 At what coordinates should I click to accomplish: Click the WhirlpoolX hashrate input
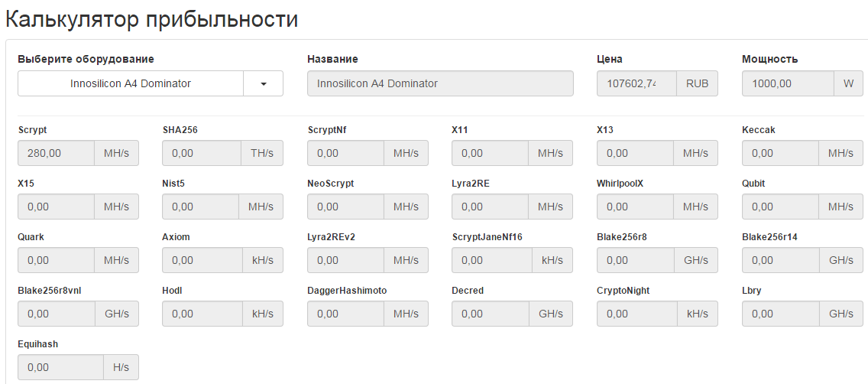[x=635, y=207]
